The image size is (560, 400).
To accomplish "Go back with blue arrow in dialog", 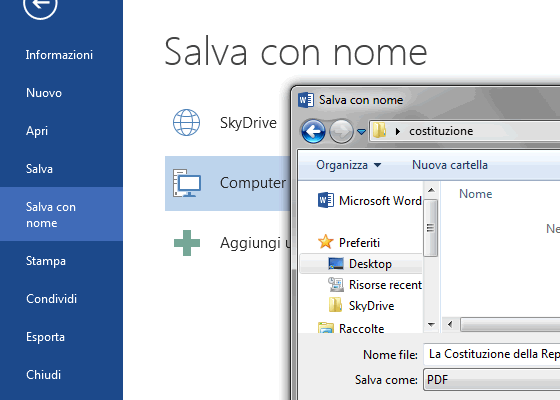I will [313, 131].
